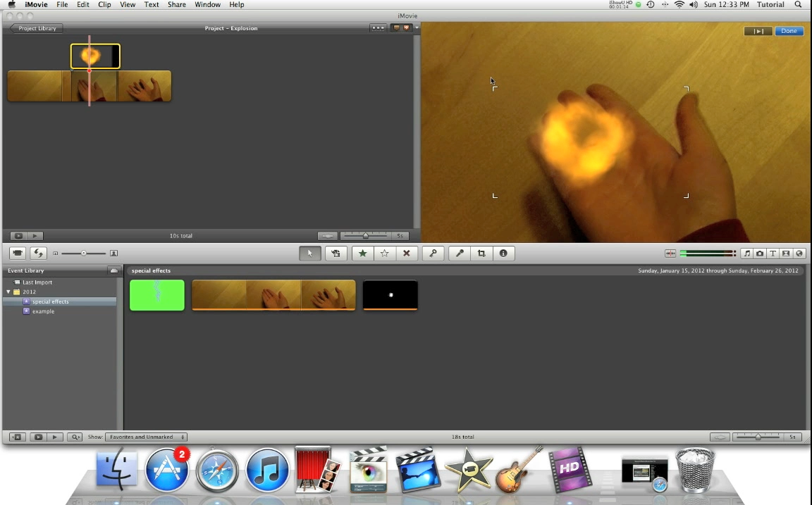This screenshot has width=812, height=505.
Task: Open Show Favorites and Unmarked dropdown
Action: [146, 437]
